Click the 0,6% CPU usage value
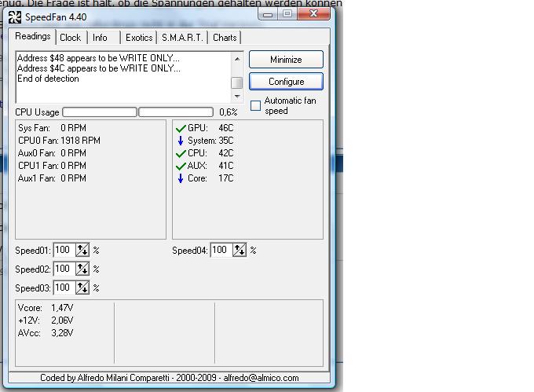The width and height of the screenshot is (534, 392). coord(229,112)
